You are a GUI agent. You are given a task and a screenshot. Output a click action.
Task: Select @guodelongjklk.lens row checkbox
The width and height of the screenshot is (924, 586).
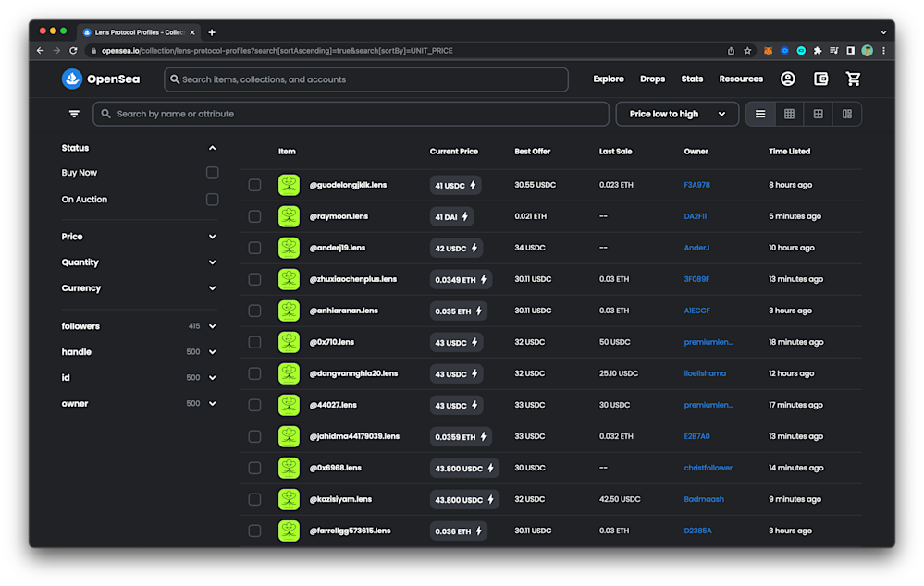tap(254, 185)
